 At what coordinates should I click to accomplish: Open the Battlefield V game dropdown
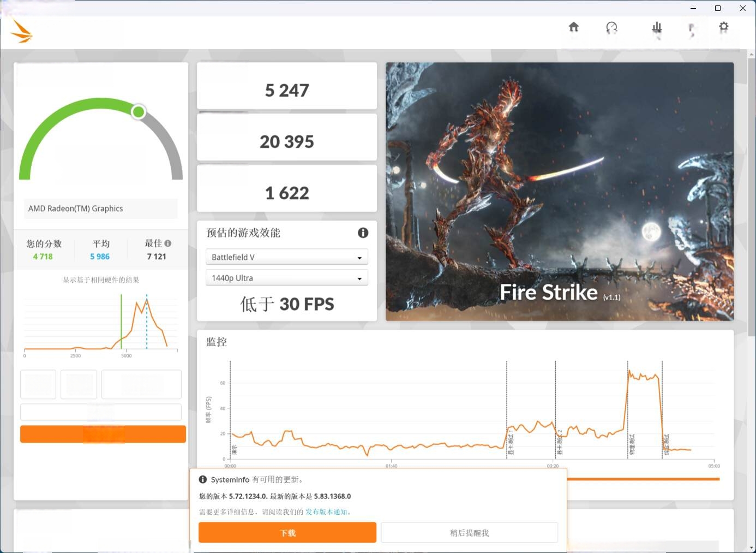[287, 257]
